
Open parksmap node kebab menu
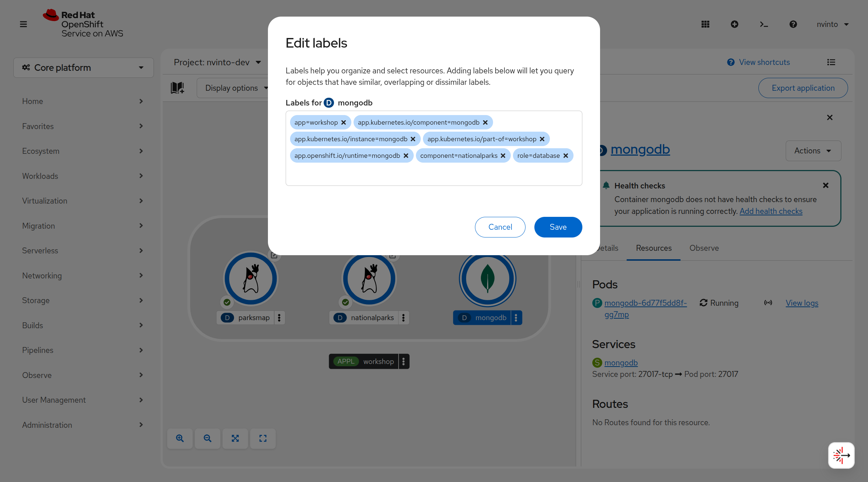(x=279, y=318)
